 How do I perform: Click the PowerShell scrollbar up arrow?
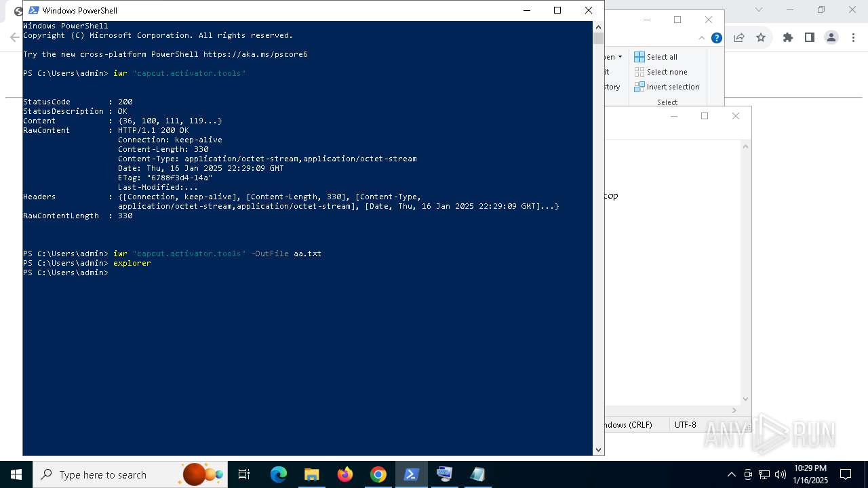pos(598,26)
